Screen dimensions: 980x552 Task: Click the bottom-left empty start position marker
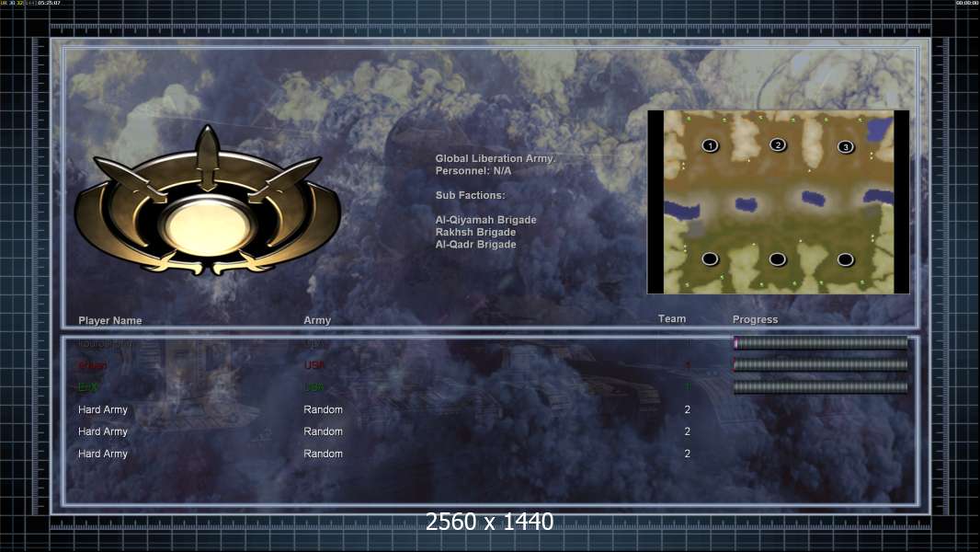(x=710, y=259)
